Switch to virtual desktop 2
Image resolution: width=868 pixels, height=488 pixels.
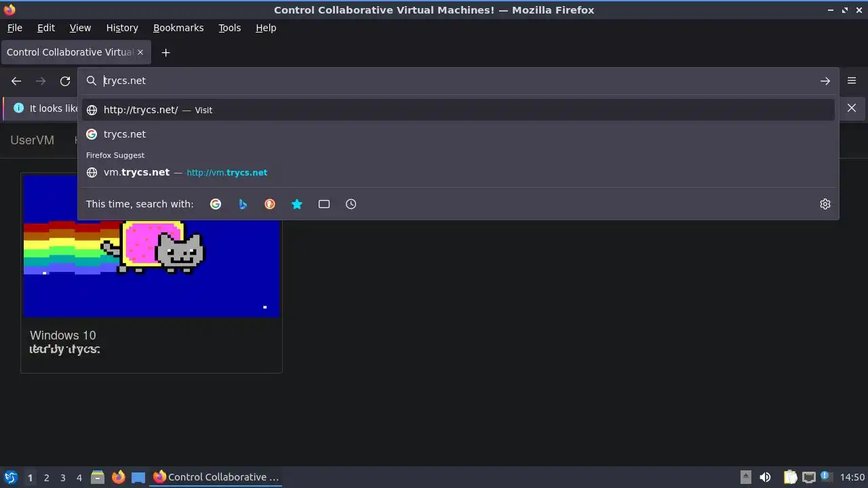point(46,477)
